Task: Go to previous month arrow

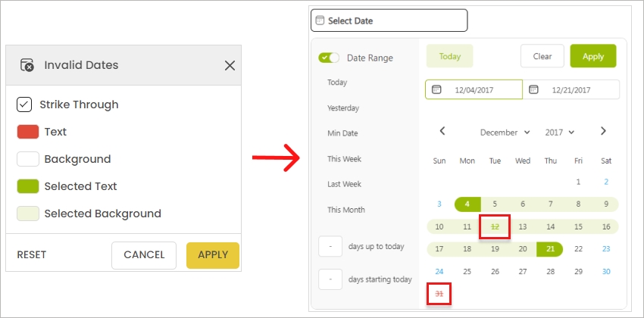Action: pyautogui.click(x=442, y=131)
